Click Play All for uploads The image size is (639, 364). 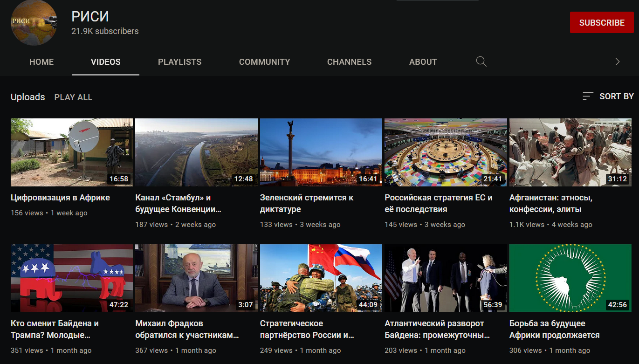pos(74,97)
